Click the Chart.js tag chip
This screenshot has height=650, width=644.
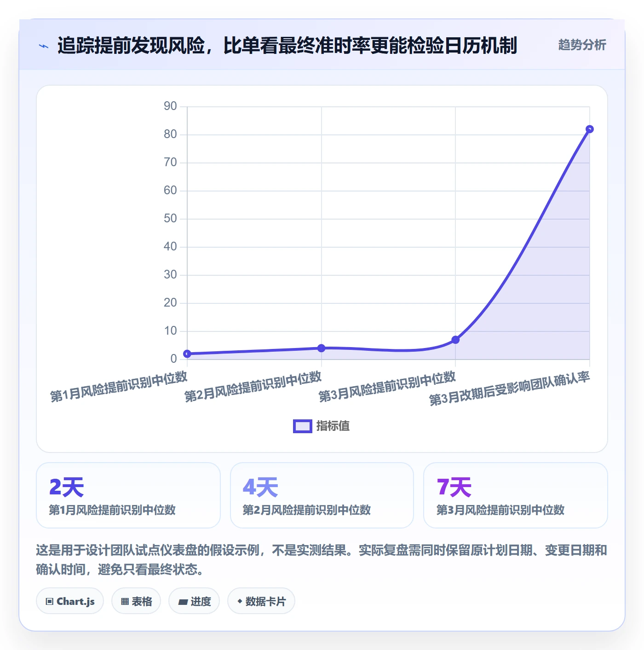[x=70, y=601]
